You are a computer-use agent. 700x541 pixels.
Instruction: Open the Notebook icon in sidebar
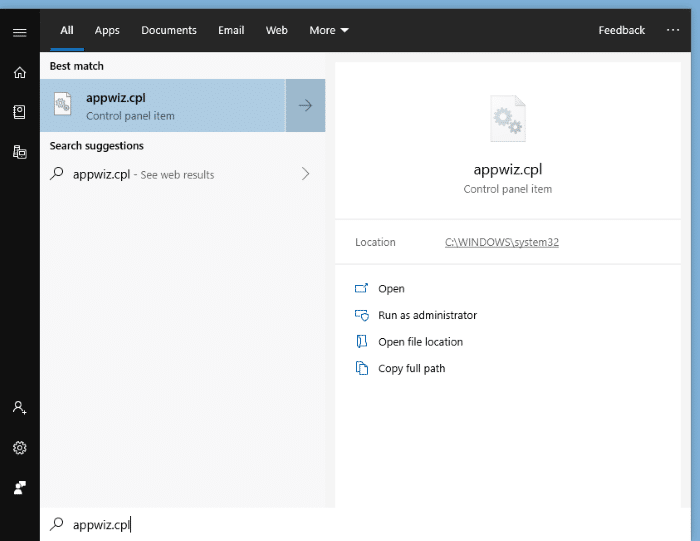click(20, 112)
